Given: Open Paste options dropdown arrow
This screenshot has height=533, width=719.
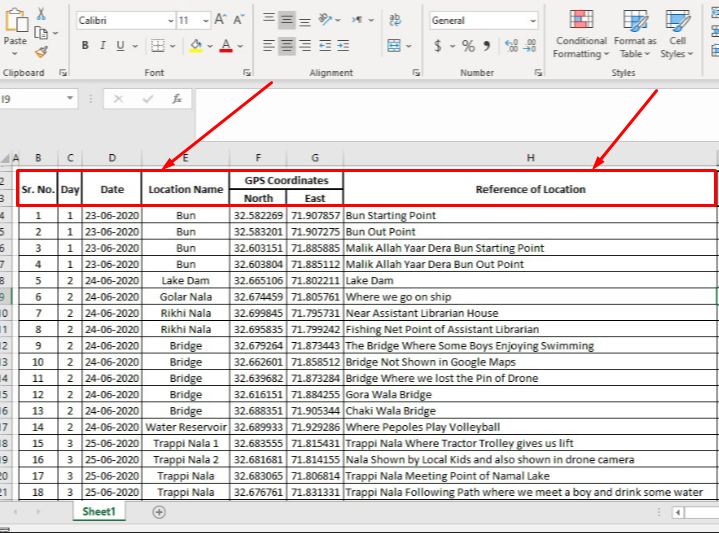Looking at the screenshot, I should (x=15, y=54).
